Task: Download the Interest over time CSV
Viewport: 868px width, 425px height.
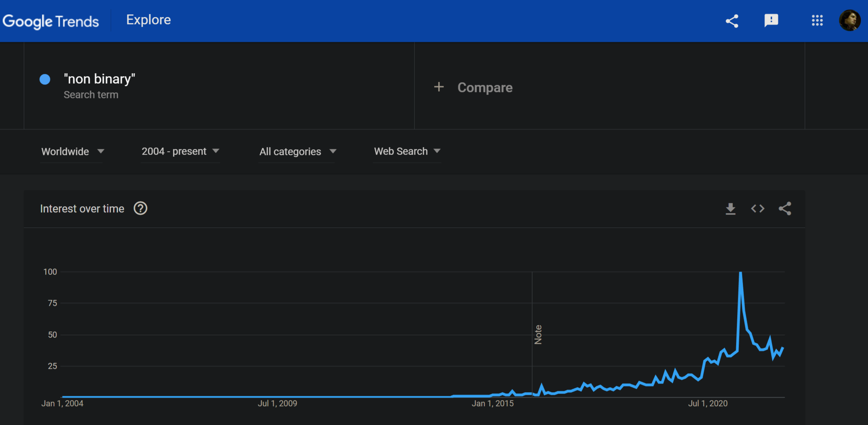Action: pyautogui.click(x=730, y=209)
